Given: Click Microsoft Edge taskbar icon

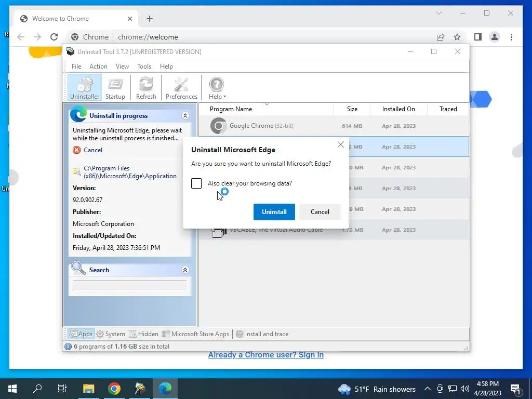Looking at the screenshot, I should [165, 389].
